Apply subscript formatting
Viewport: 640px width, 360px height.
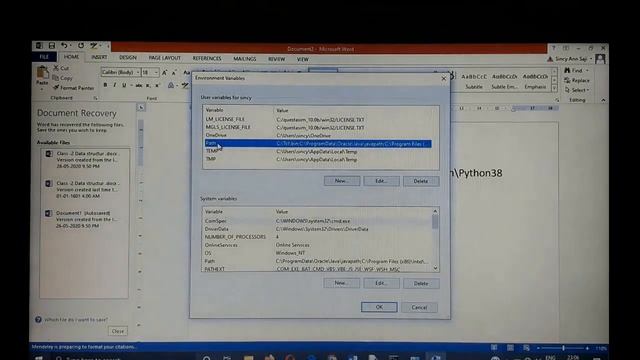148,85
